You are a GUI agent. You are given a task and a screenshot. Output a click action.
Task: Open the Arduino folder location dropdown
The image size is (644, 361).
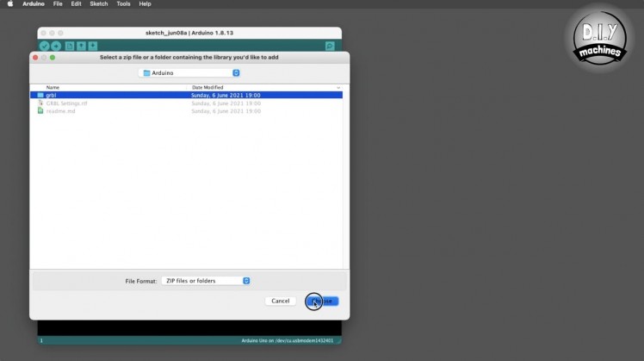coord(189,72)
